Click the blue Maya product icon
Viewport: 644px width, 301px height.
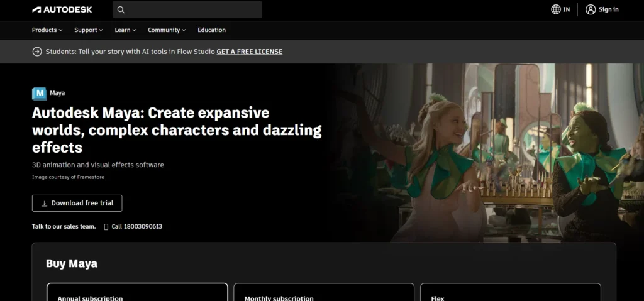[39, 93]
